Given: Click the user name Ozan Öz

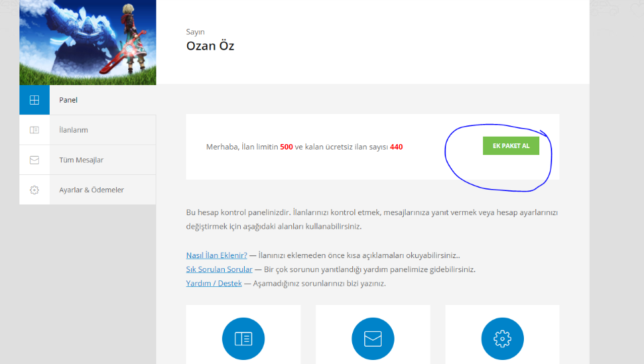Looking at the screenshot, I should tap(210, 46).
